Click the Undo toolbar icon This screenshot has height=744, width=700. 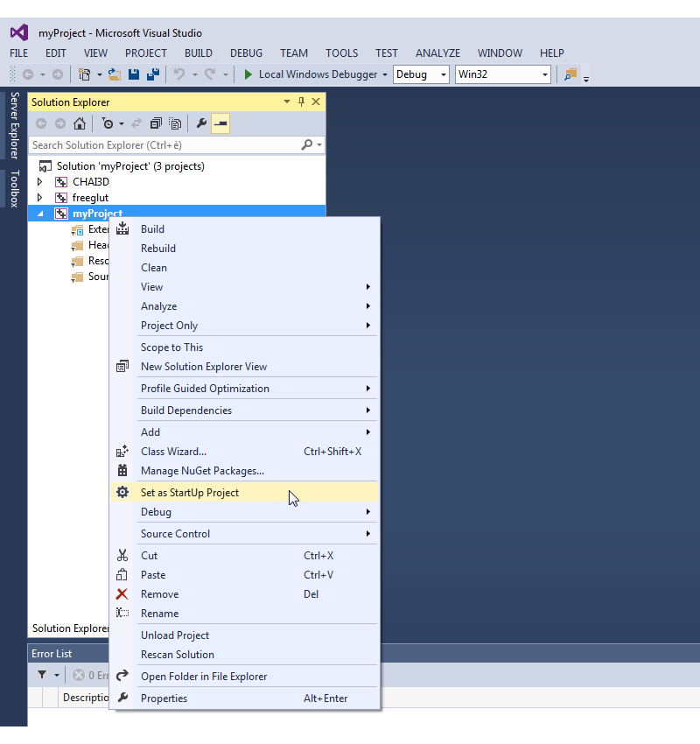pyautogui.click(x=179, y=74)
